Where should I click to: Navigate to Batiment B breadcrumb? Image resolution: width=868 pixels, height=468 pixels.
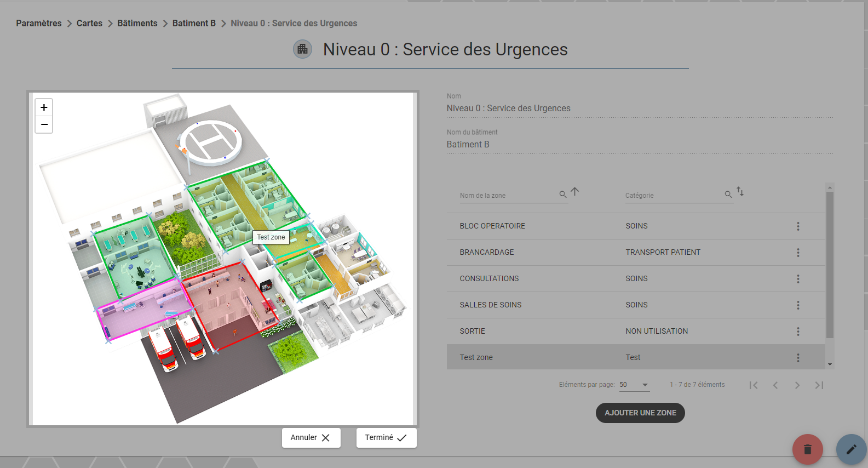(194, 23)
